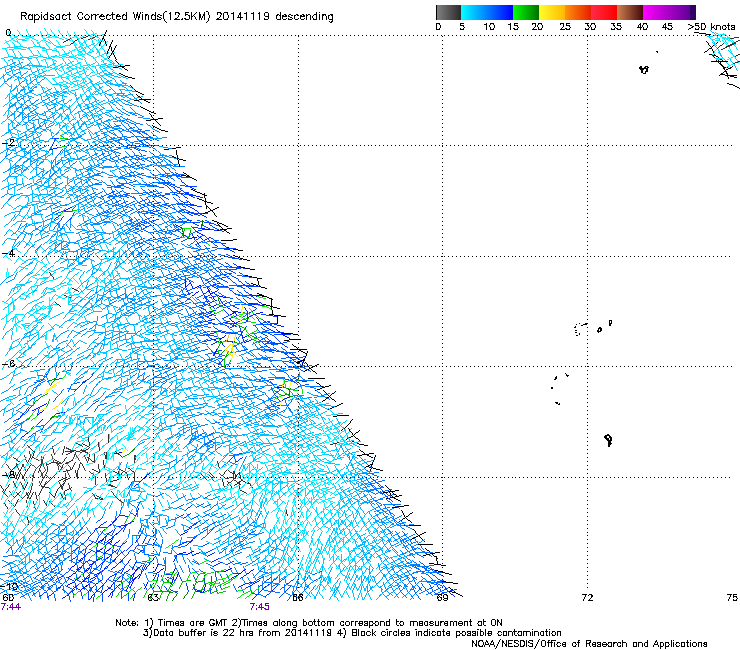Click the dark purple 45-50 knots legend color

[x=682, y=12]
